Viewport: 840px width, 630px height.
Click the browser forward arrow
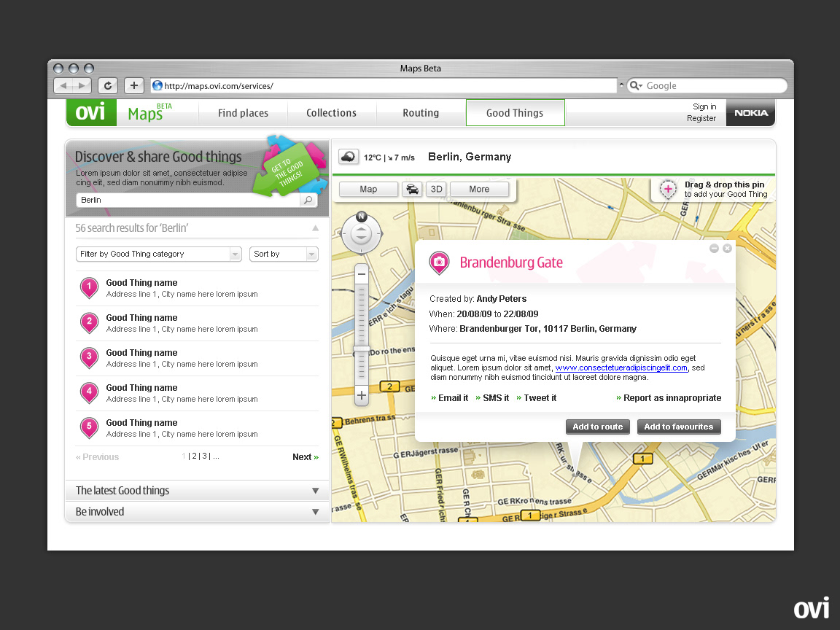[82, 86]
